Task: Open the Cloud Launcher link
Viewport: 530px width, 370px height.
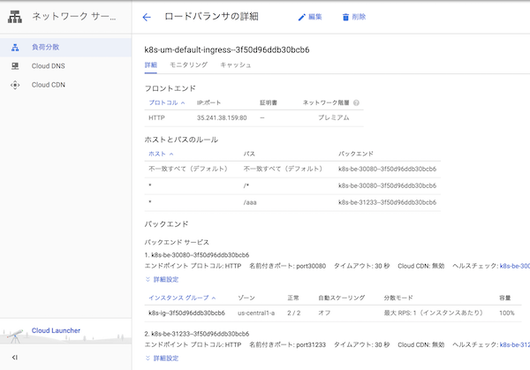Action: click(x=56, y=330)
